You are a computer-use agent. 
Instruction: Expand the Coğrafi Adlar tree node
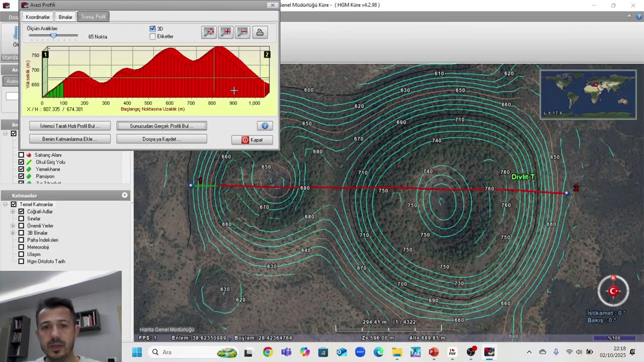click(13, 212)
